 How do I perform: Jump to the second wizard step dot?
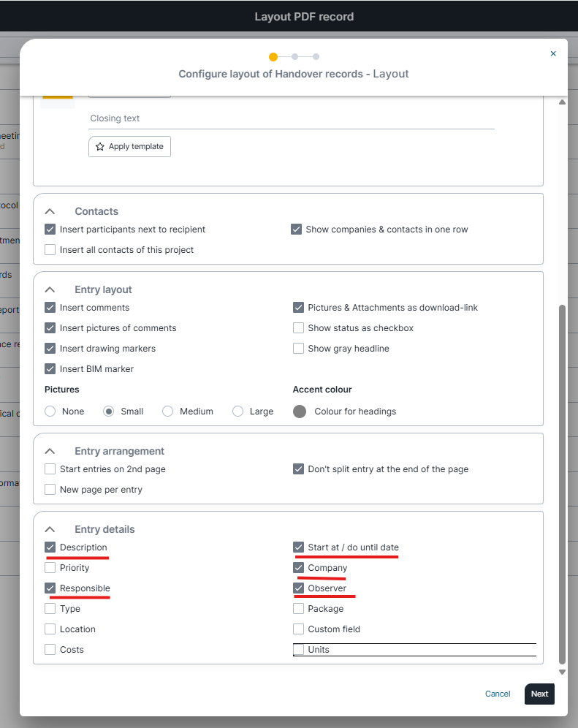[294, 56]
